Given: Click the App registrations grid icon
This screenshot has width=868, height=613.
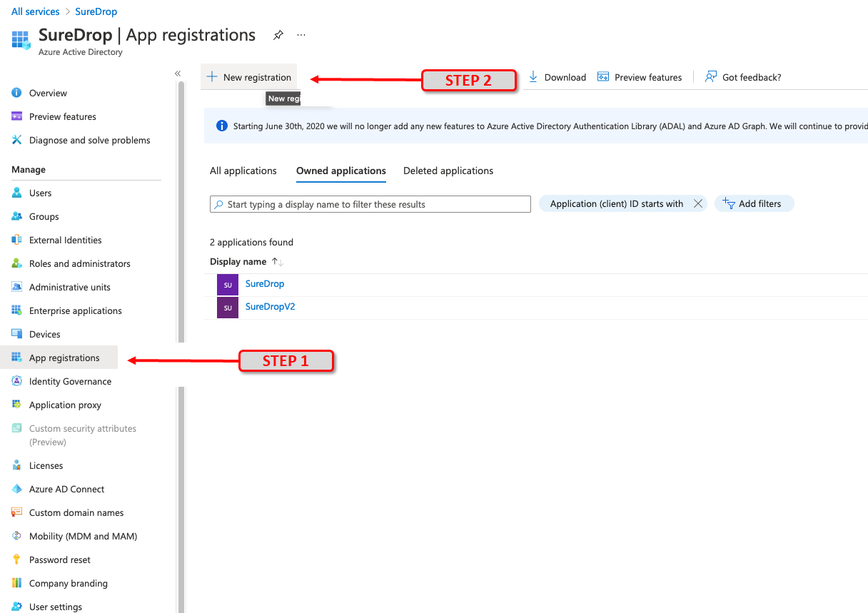Looking at the screenshot, I should [x=17, y=358].
